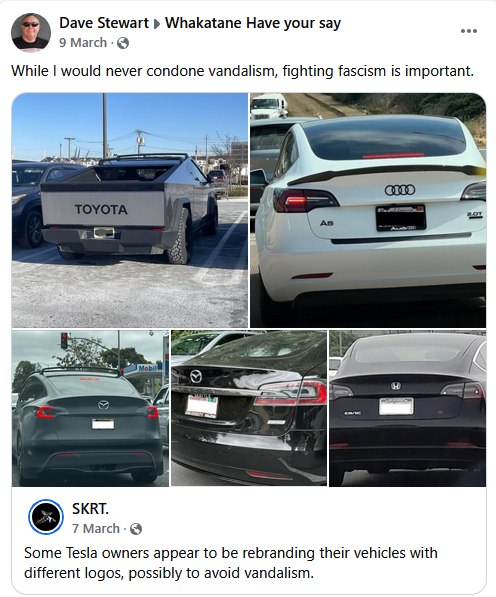496x597 pixels.
Task: Open the grey Mazda-badged SUV photo
Action: [x=90, y=408]
